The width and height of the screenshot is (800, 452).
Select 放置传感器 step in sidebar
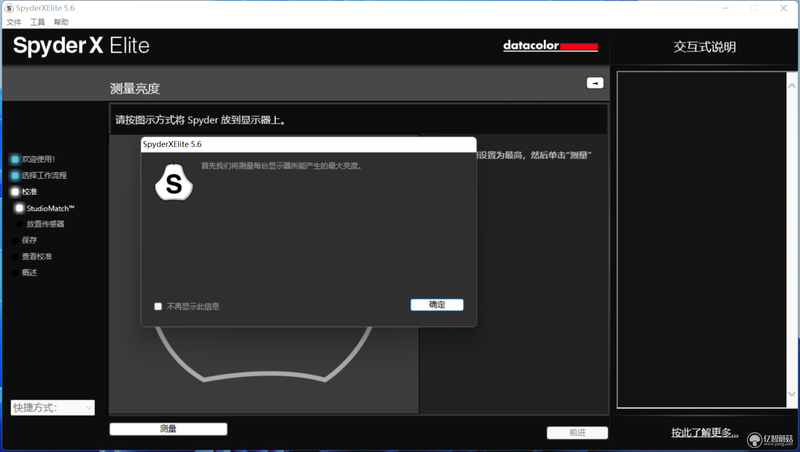45,224
